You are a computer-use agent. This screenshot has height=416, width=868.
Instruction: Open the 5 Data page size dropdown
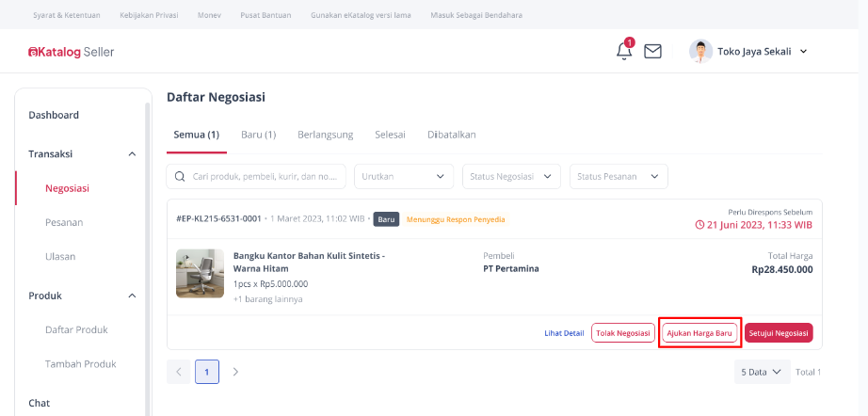762,372
